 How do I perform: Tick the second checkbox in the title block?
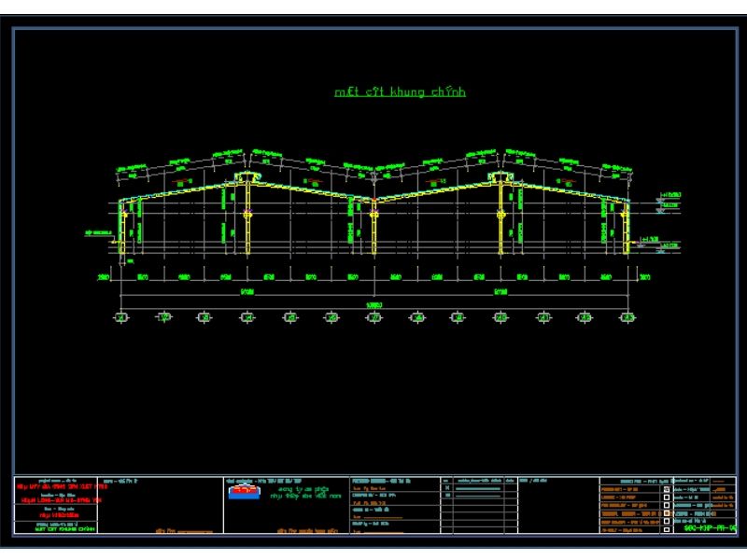coord(665,497)
